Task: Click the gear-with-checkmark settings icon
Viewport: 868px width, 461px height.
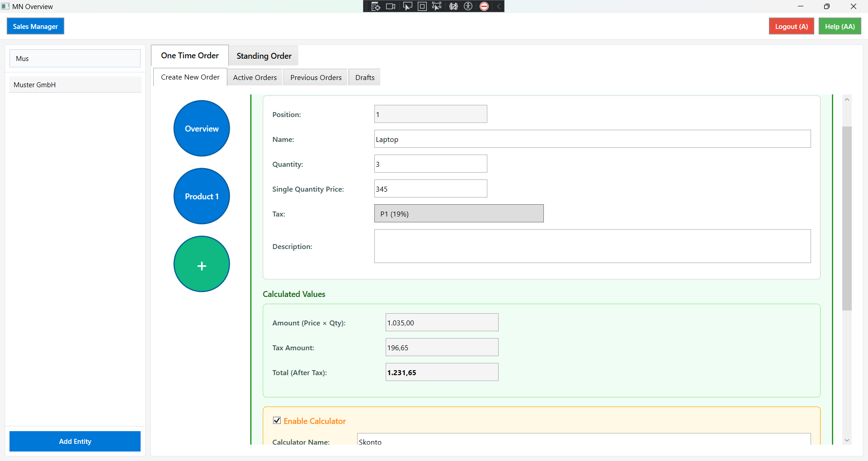Action: pyautogui.click(x=453, y=6)
